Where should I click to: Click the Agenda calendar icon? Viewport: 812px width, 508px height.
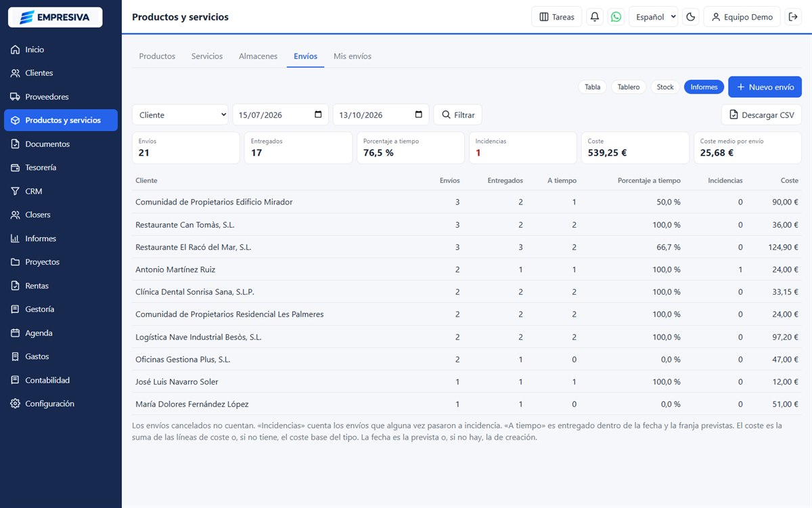16,333
